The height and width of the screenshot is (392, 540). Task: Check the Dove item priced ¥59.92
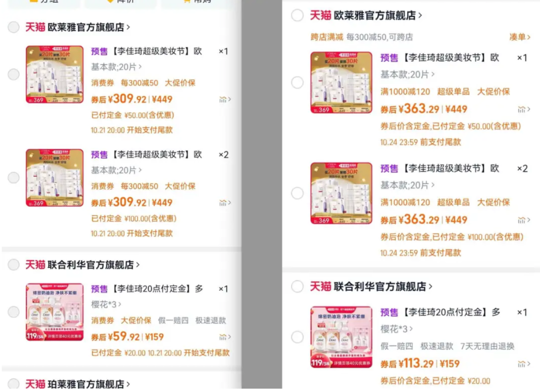13,312
